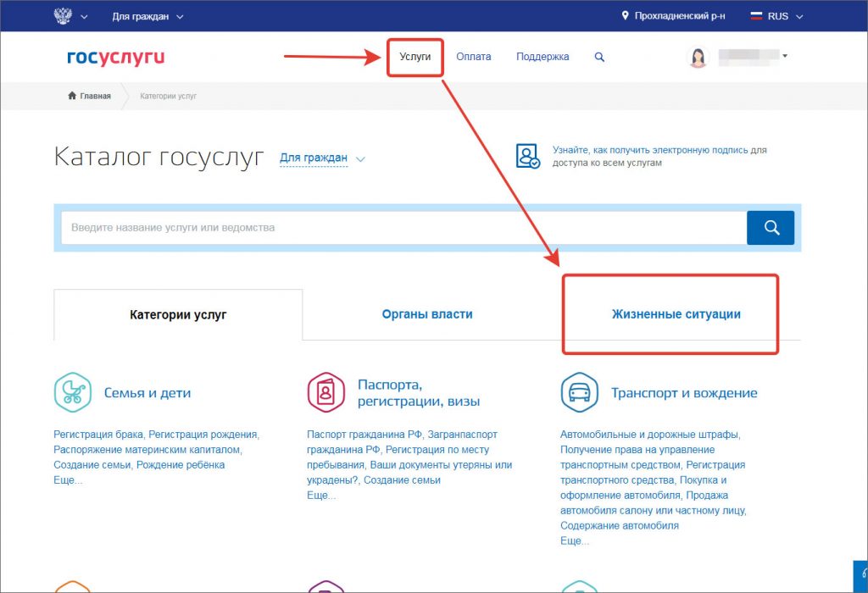
Task: Open "Регистрация рождения" service link
Action: (203, 435)
